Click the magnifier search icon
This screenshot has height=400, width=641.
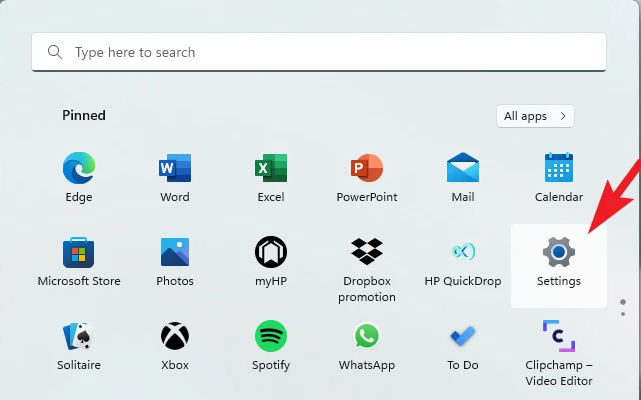[x=55, y=52]
